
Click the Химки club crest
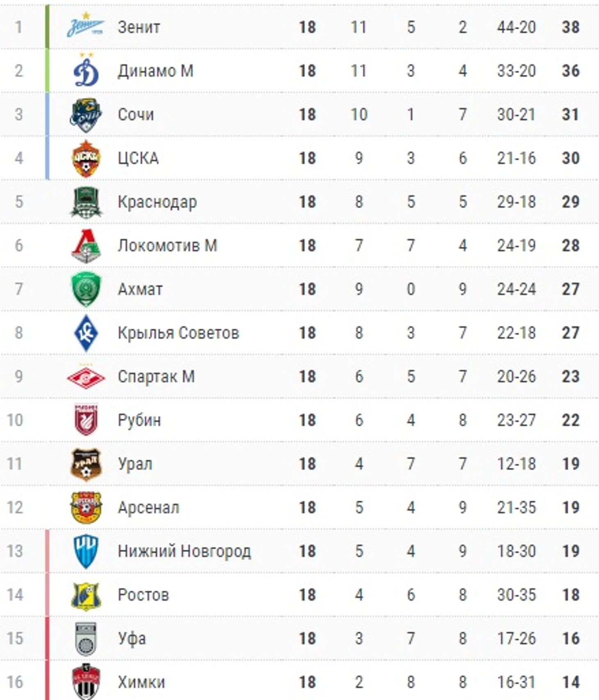click(86, 682)
